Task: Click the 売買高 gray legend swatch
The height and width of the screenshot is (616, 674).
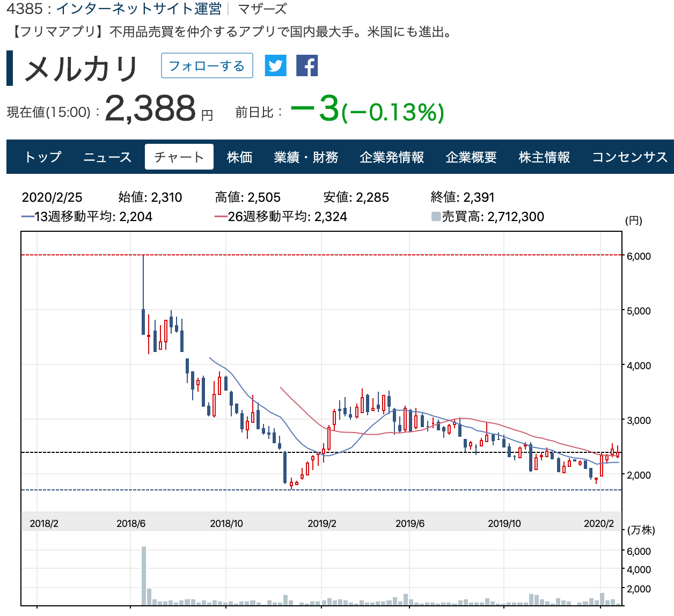Action: point(436,217)
